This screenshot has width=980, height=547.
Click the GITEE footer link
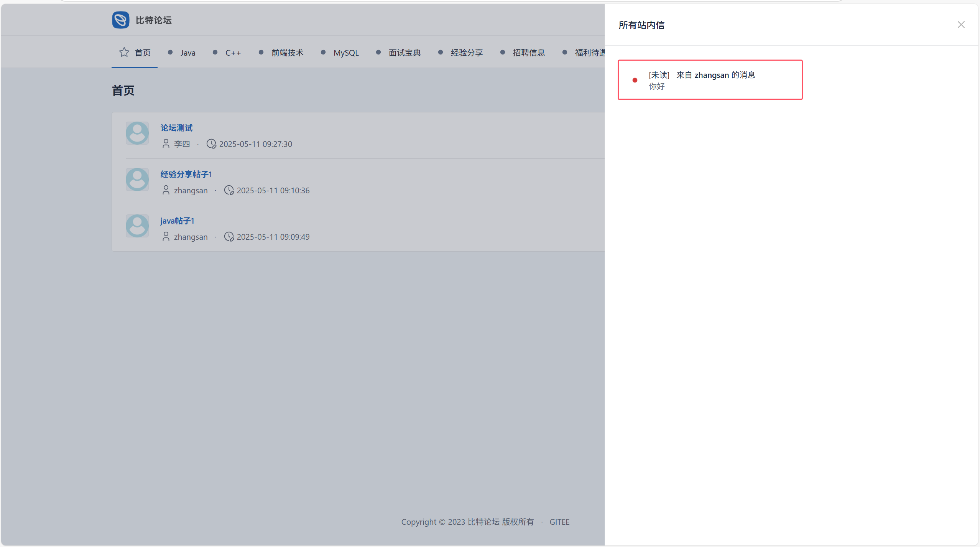pos(559,522)
